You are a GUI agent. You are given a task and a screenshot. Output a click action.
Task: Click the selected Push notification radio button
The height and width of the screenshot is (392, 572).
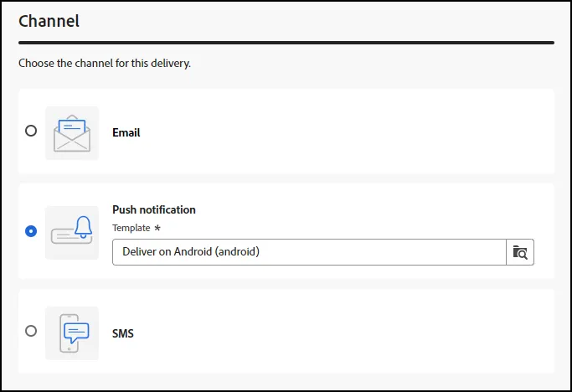coord(31,231)
